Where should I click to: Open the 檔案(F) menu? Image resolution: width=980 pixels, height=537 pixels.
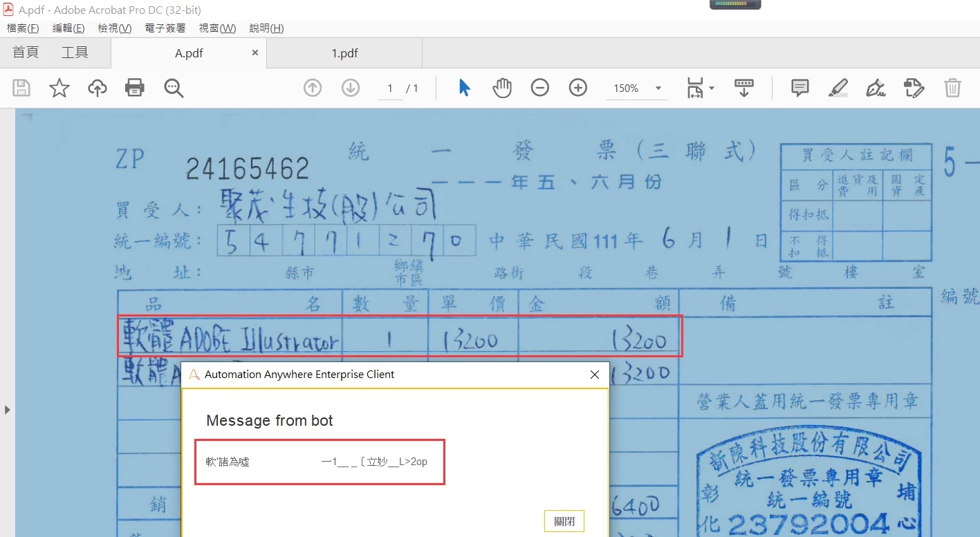tap(23, 28)
